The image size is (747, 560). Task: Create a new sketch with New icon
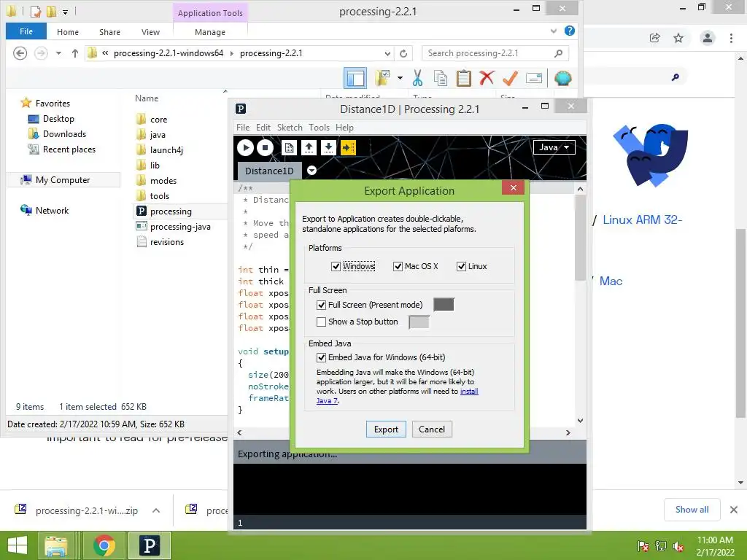tap(289, 147)
